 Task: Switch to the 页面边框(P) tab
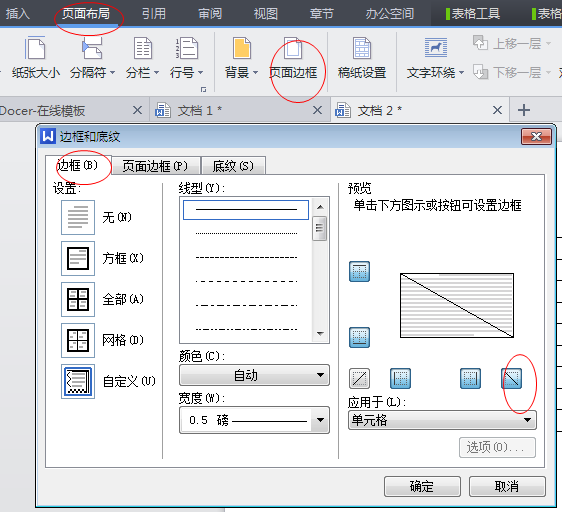tap(155, 166)
